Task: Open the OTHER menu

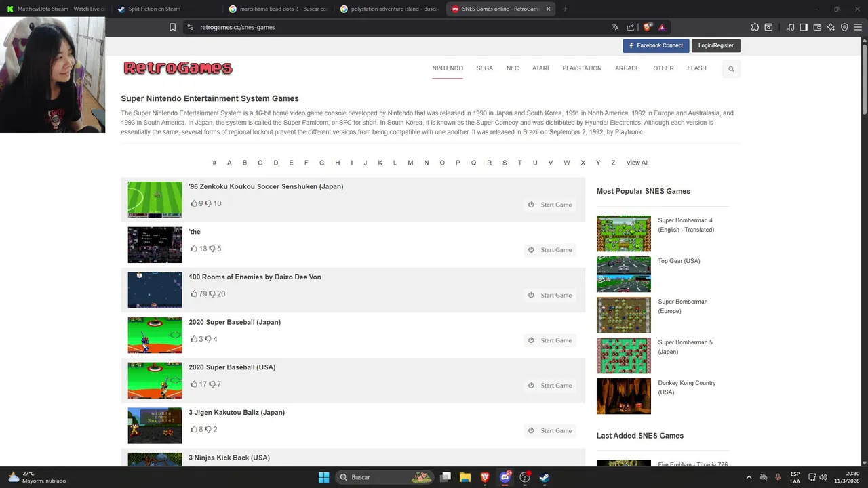Action: pyautogui.click(x=663, y=68)
